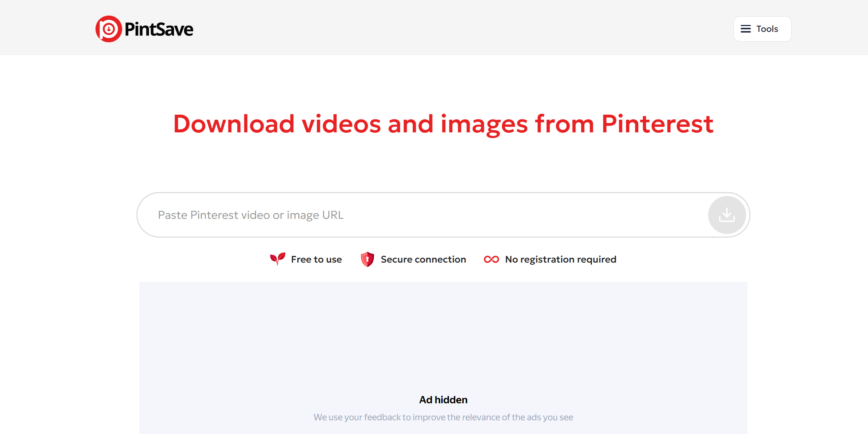Click the red infinity loop icon
The height and width of the screenshot is (434, 868).
click(492, 259)
